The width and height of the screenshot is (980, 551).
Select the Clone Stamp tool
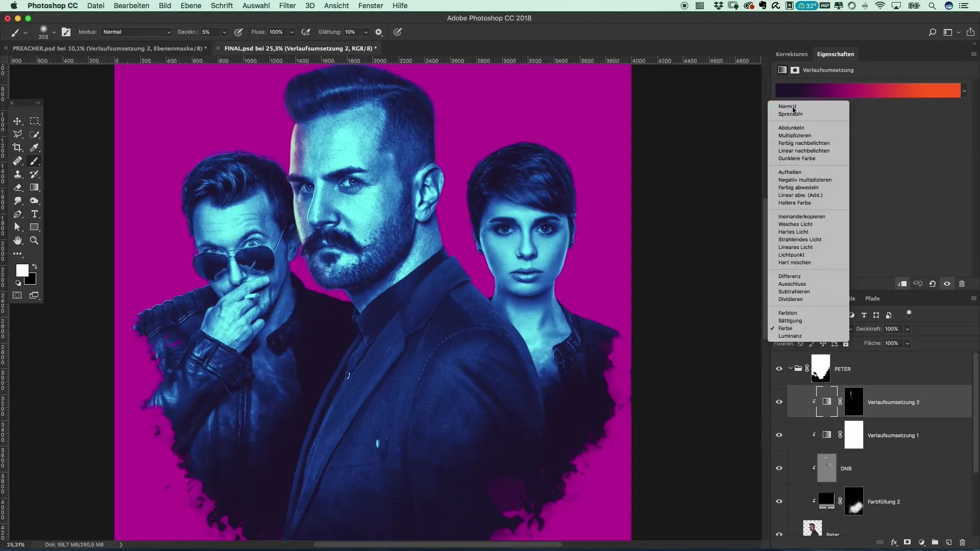(17, 174)
